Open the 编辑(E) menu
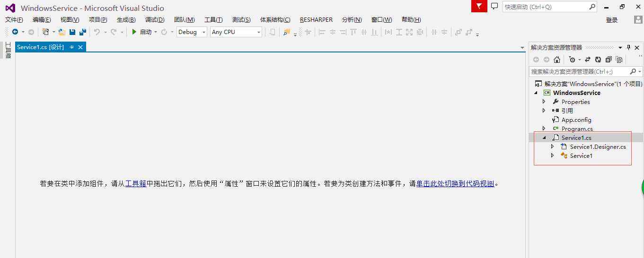Screen dimensions: 644x258 coord(42,19)
